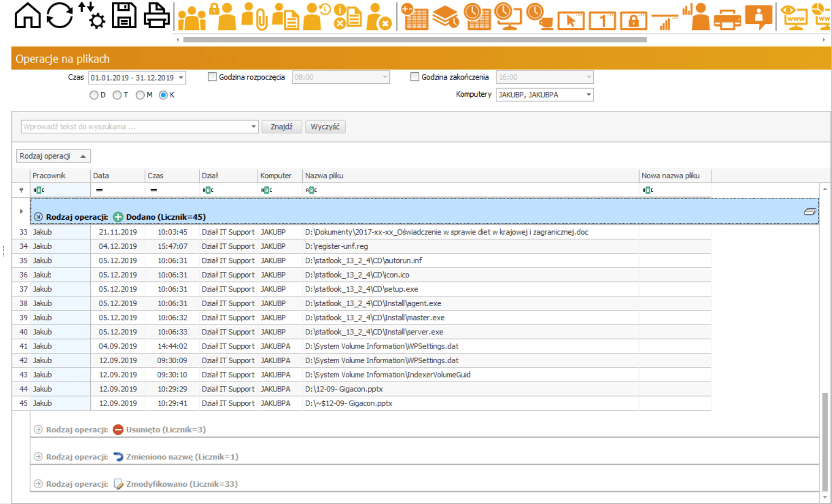Open the stacked layers with clock icon
Image resolution: width=832 pixels, height=504 pixels.
(446, 16)
